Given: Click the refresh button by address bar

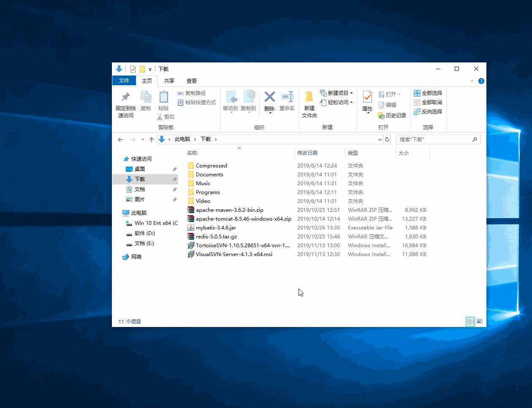Looking at the screenshot, I should tap(387, 139).
